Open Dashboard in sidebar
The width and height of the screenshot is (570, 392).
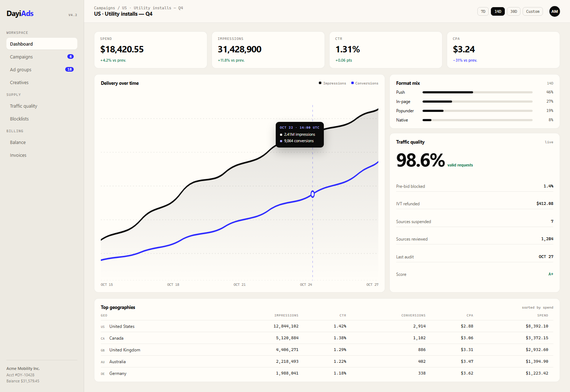(x=42, y=44)
